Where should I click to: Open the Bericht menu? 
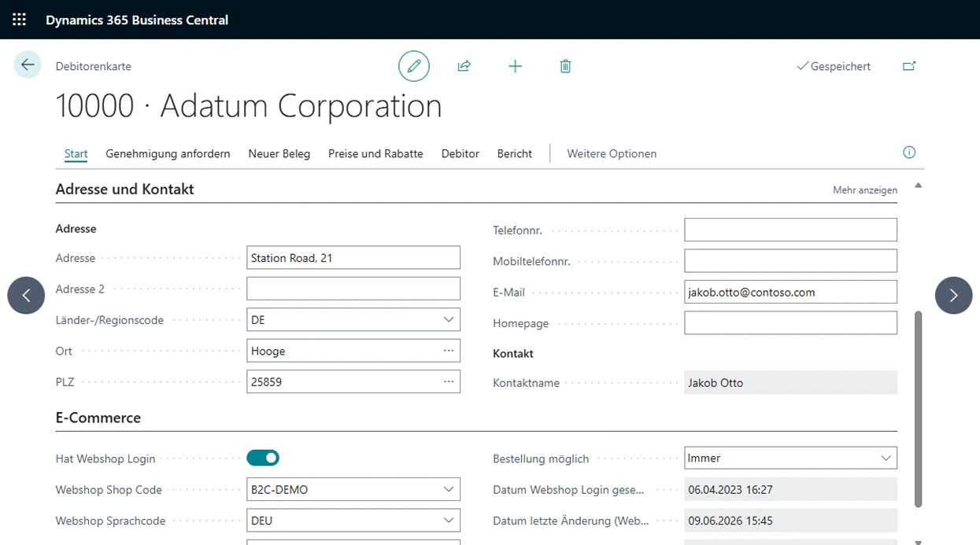click(x=515, y=154)
